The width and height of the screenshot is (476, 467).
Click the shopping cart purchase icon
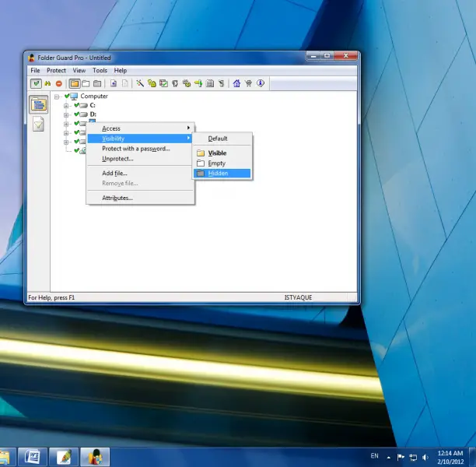point(248,83)
